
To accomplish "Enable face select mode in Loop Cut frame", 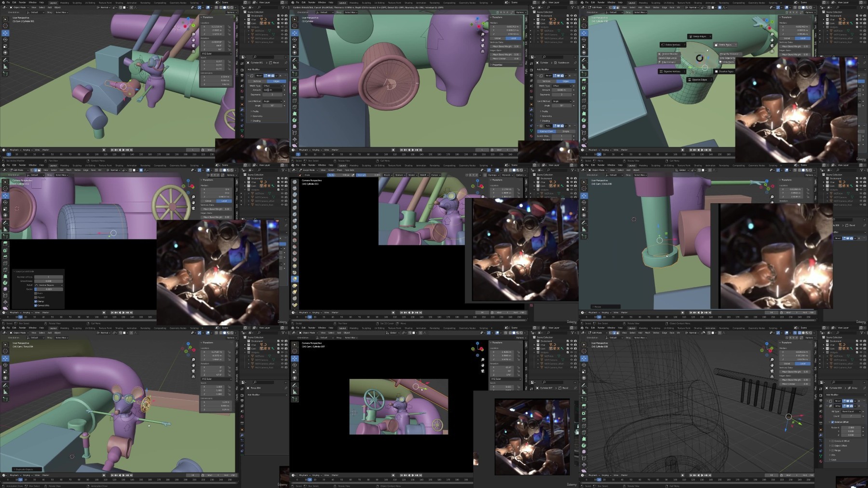I will pyautogui.click(x=39, y=170).
